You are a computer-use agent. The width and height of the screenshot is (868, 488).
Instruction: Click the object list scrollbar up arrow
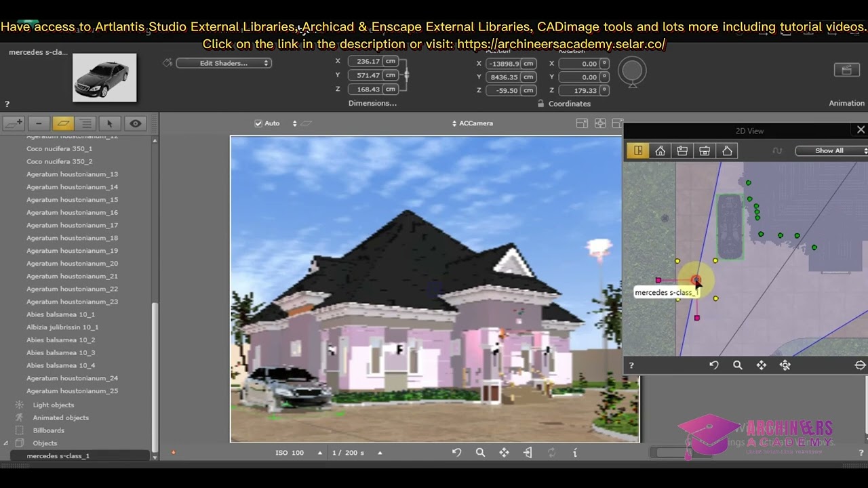point(155,140)
